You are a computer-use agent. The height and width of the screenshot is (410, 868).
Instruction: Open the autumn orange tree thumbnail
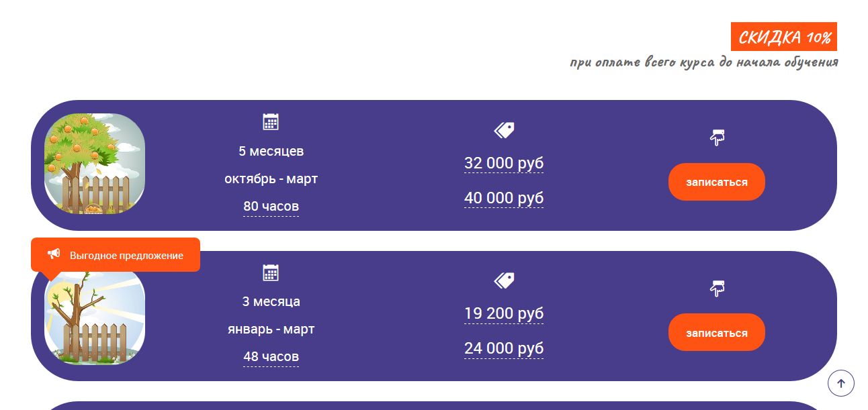95,164
